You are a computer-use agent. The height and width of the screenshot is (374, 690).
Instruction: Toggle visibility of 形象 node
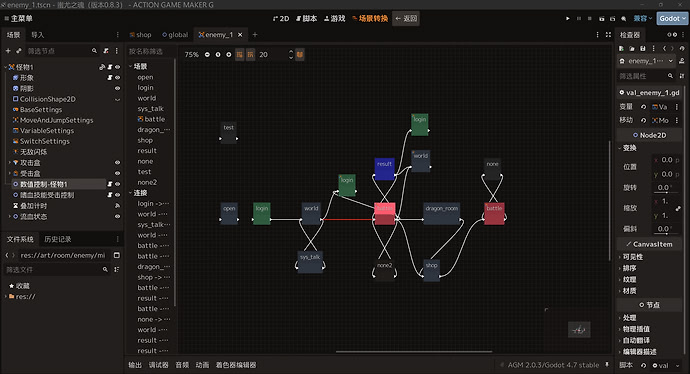[117, 77]
